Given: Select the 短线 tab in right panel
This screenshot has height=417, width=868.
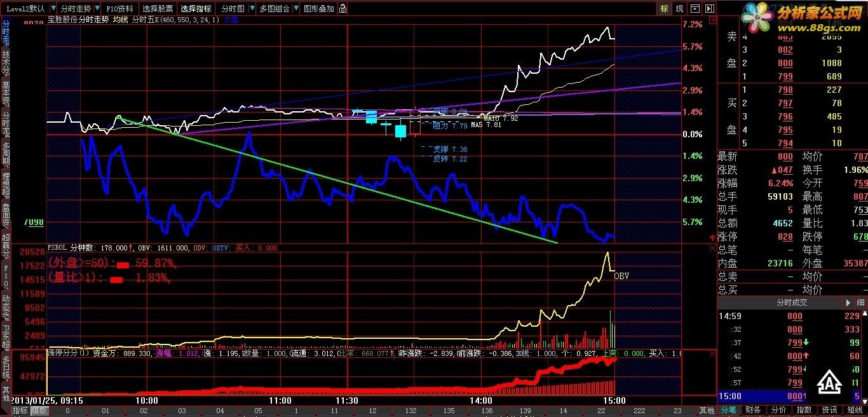Looking at the screenshot, I should [x=855, y=411].
